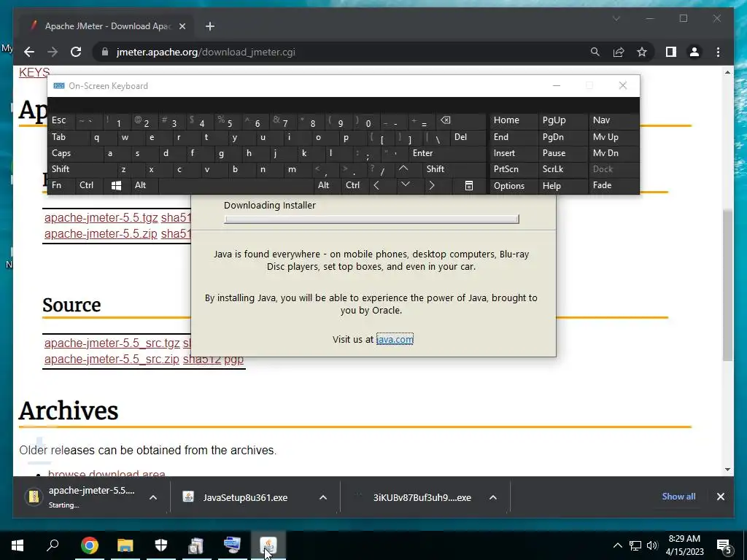Open the Chrome three-dot menu
The height and width of the screenshot is (560, 747).
coord(718,52)
